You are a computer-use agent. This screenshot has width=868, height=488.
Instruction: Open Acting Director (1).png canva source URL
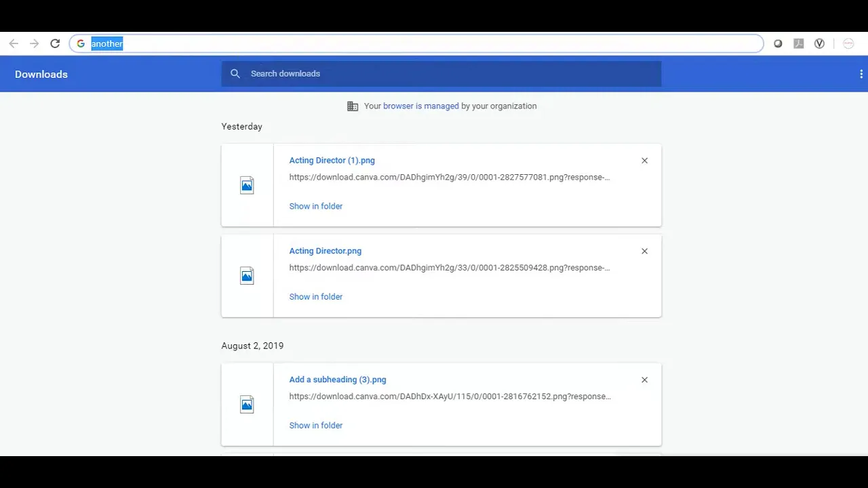tap(449, 178)
